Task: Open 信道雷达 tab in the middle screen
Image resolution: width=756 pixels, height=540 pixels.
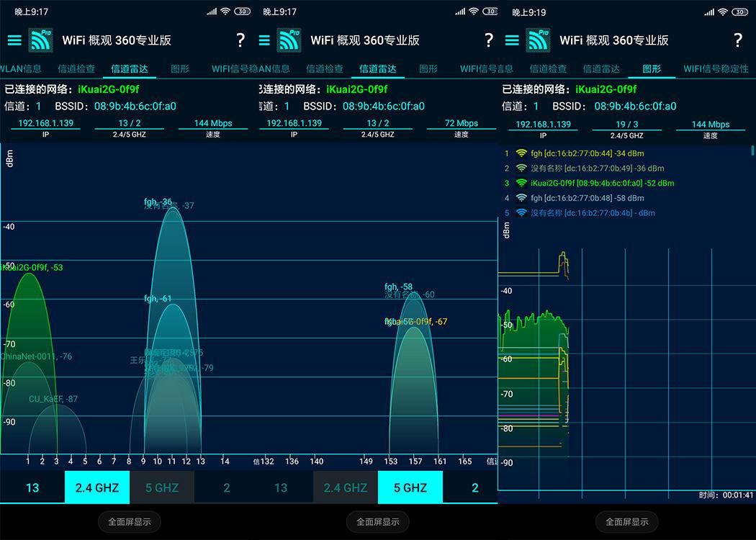Action: tap(378, 69)
